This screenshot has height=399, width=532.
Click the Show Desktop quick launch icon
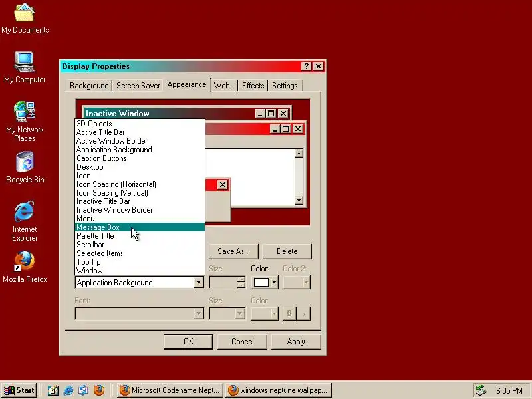53,390
